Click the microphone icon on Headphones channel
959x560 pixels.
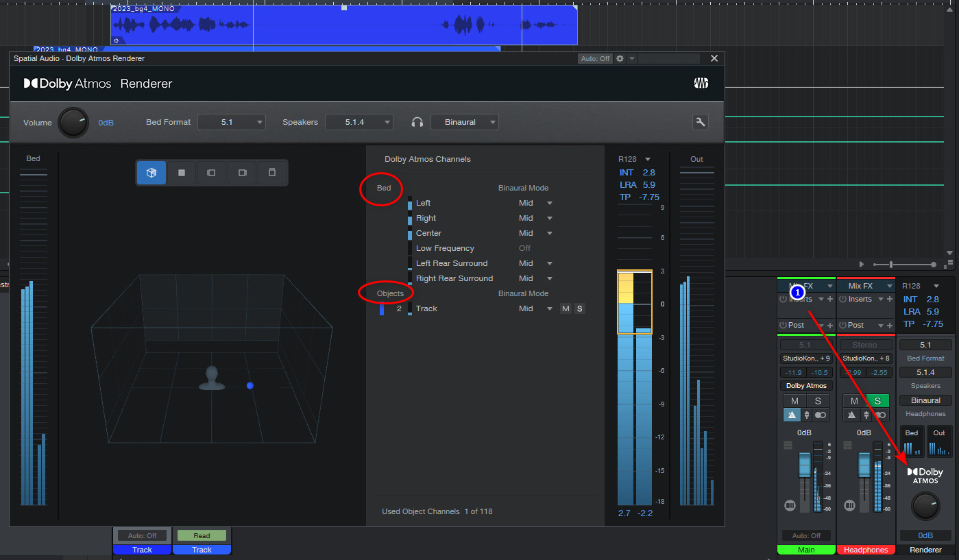click(x=866, y=415)
